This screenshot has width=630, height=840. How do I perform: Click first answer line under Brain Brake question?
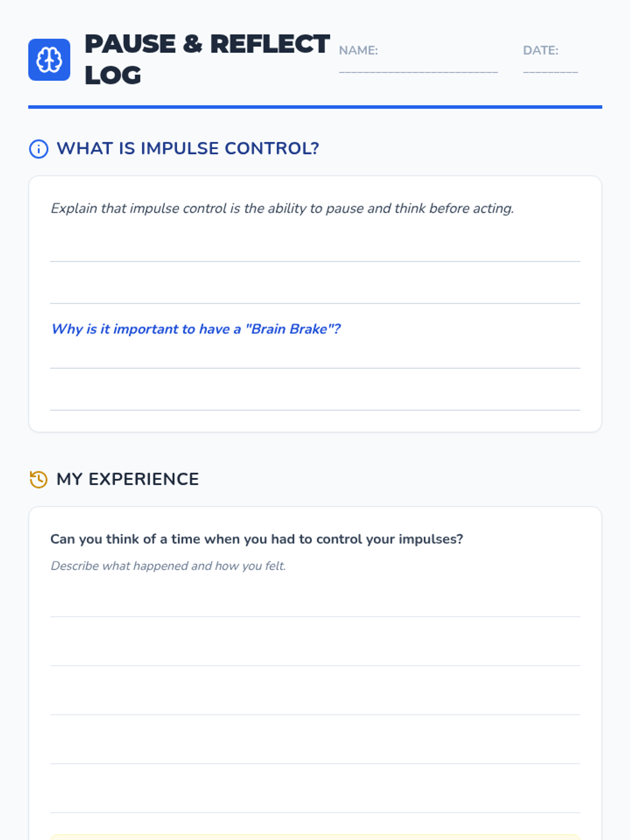click(x=315, y=358)
